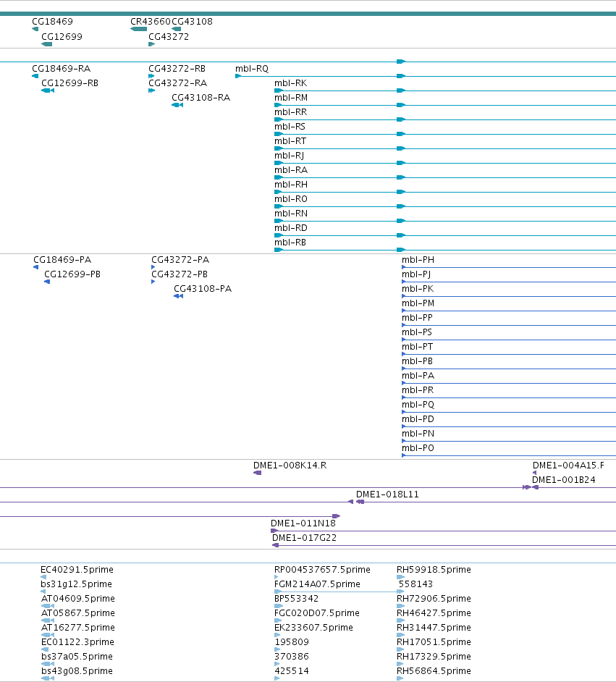Click the CG43272-PA protein label
The height and width of the screenshot is (682, 616).
180,260
